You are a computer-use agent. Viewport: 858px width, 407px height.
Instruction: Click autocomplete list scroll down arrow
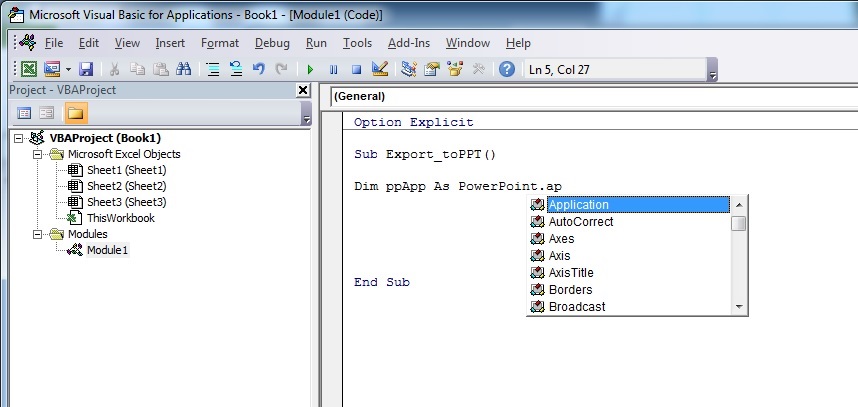[x=739, y=307]
